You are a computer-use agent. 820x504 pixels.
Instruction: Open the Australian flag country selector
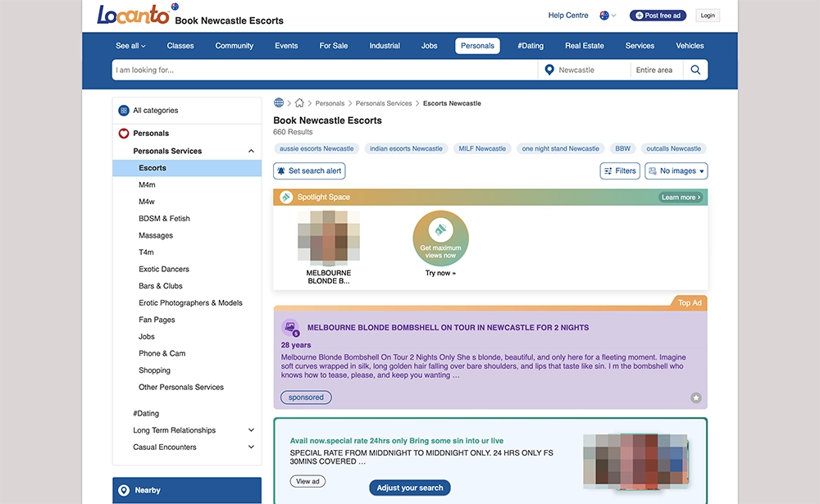[608, 16]
